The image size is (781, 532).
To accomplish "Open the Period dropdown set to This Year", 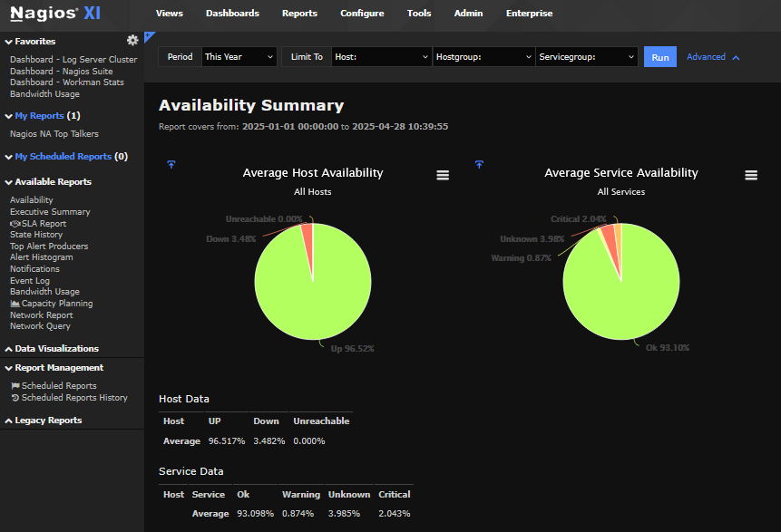I will click(239, 57).
